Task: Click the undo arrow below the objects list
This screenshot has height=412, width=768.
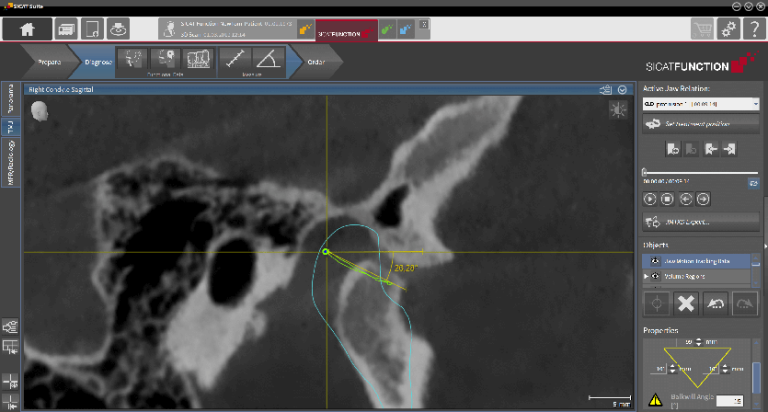Action: pos(716,303)
